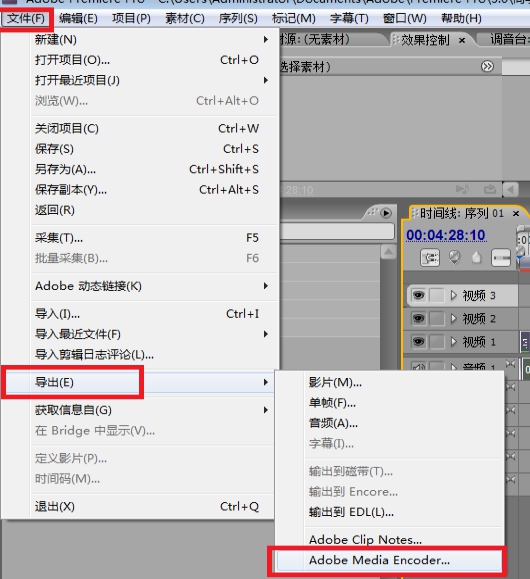Switch to the 源: (无素材) tab
Viewport: 530px width, 579px height.
pyautogui.click(x=315, y=39)
